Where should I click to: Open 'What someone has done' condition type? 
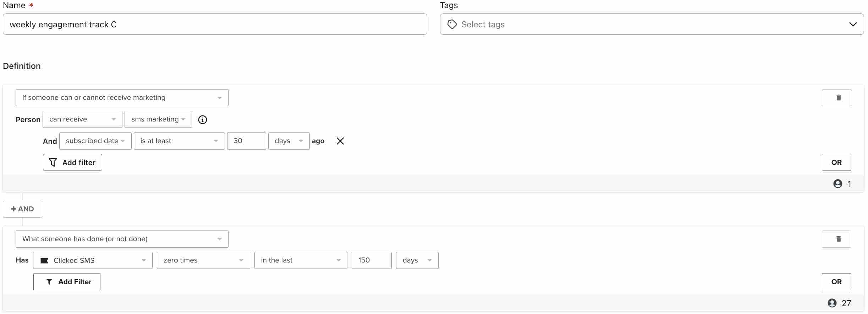click(x=122, y=239)
